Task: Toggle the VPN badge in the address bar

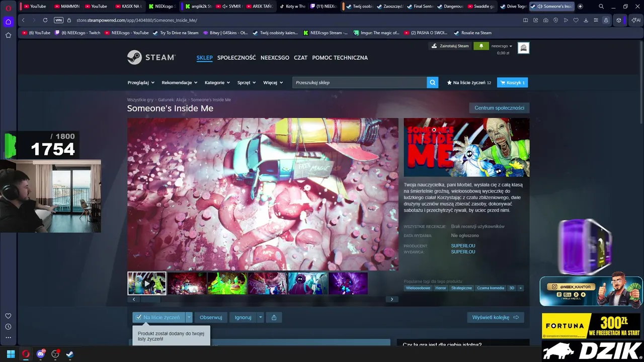Action: coord(59,20)
